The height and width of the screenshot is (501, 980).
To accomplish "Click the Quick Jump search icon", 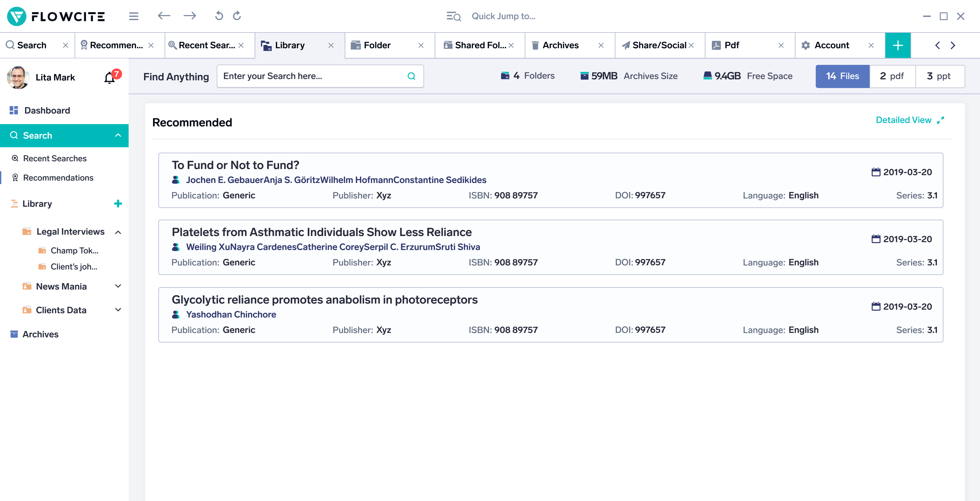I will pos(453,16).
